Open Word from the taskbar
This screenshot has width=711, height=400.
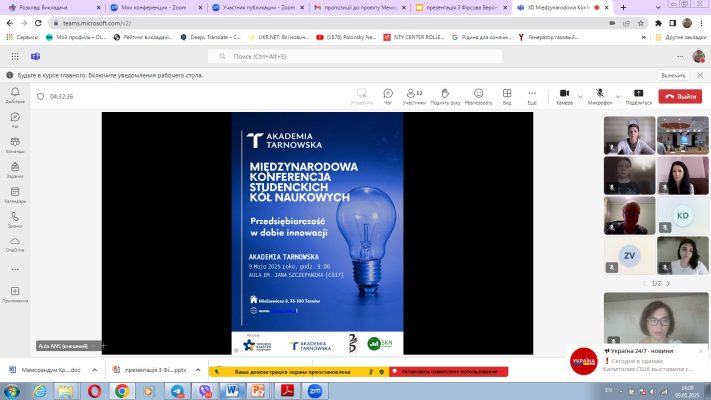[232, 391]
